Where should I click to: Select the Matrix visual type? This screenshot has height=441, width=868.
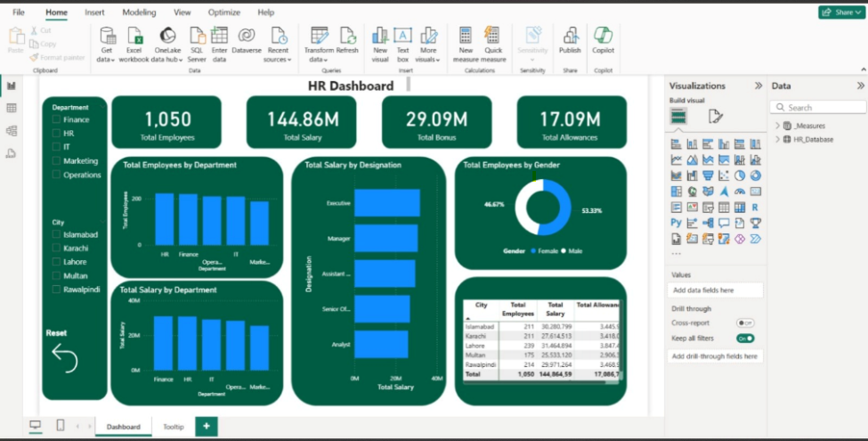pyautogui.click(x=740, y=208)
